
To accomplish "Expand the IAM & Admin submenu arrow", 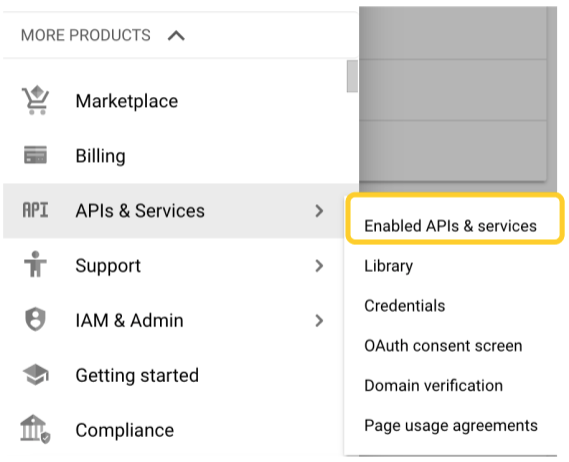I will (319, 321).
